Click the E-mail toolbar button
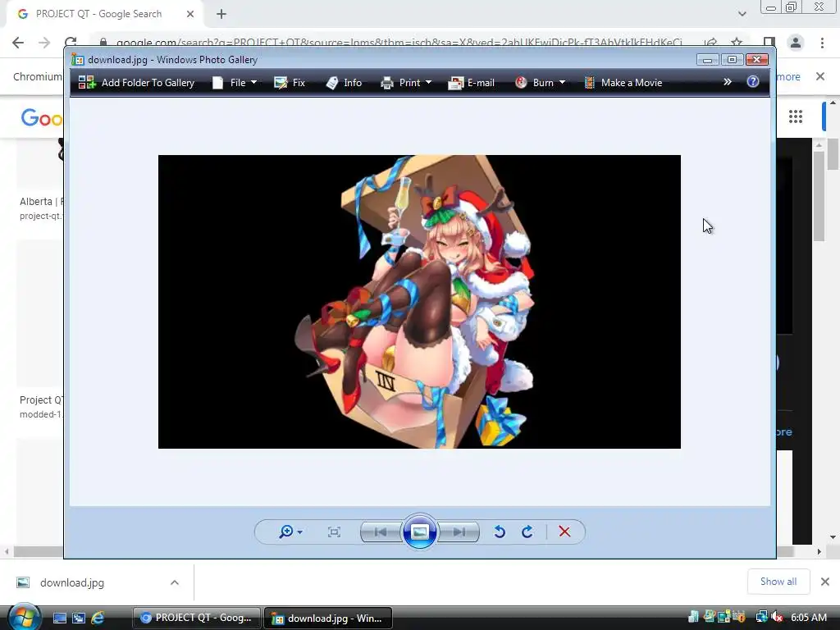840x630 pixels. coord(472,83)
